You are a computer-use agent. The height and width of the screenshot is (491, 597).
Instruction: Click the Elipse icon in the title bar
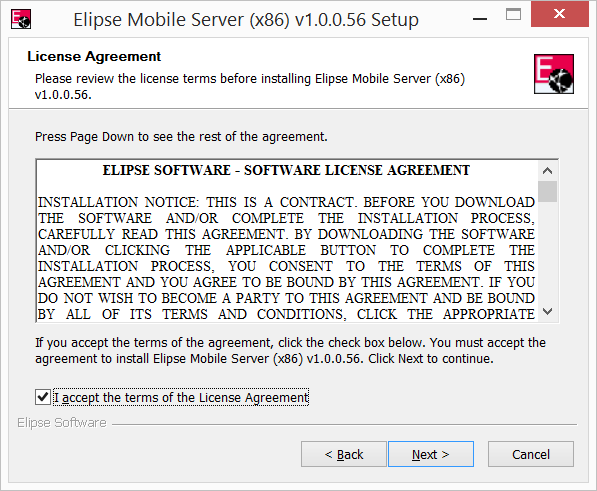coord(21,19)
